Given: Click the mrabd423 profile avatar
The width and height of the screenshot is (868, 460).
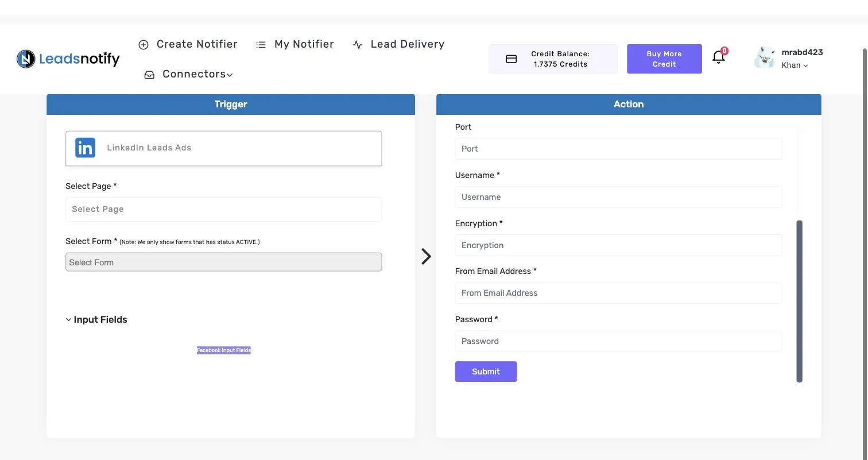Looking at the screenshot, I should tap(765, 58).
